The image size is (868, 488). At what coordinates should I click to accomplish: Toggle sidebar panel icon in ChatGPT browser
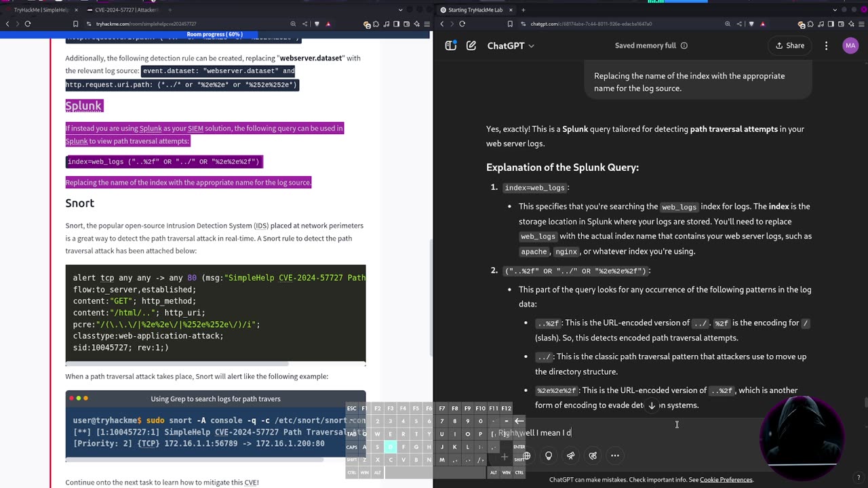[831, 24]
